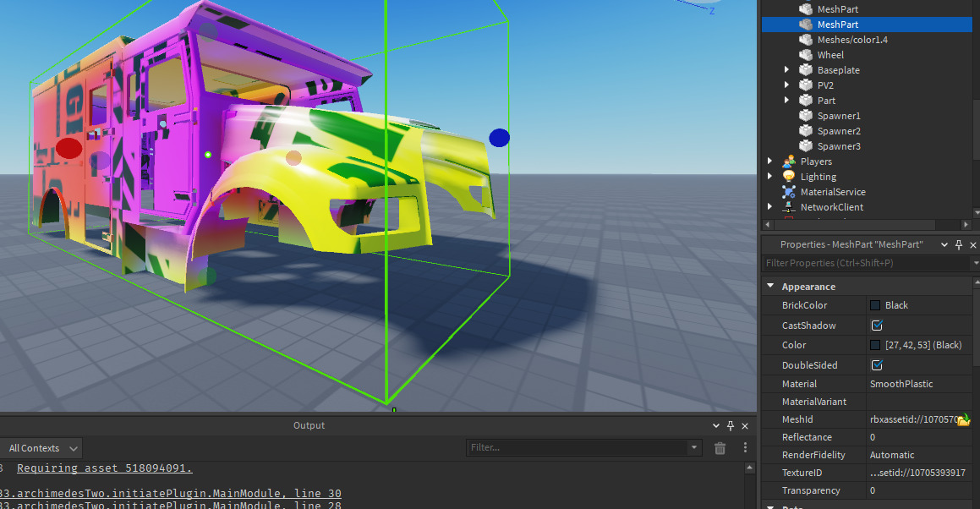Open the Output panel chevron menu
The width and height of the screenshot is (980, 509).
point(716,426)
